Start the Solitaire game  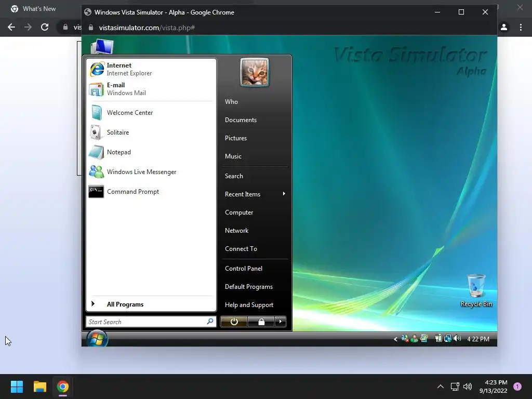coord(151,132)
